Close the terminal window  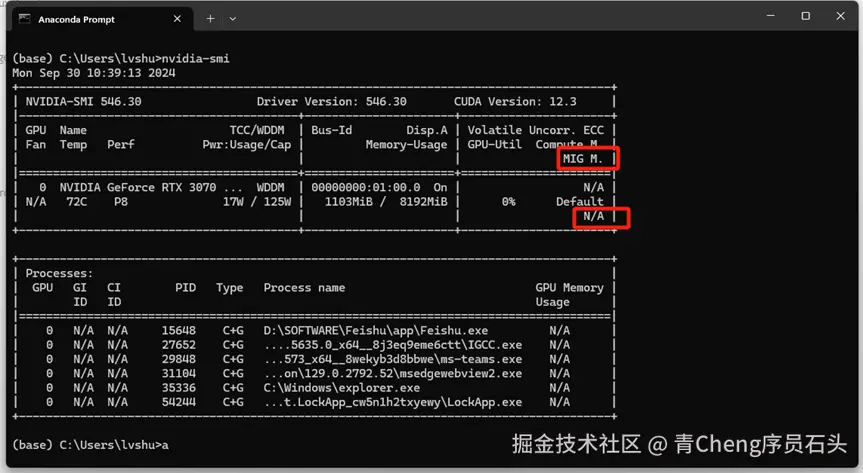point(840,16)
